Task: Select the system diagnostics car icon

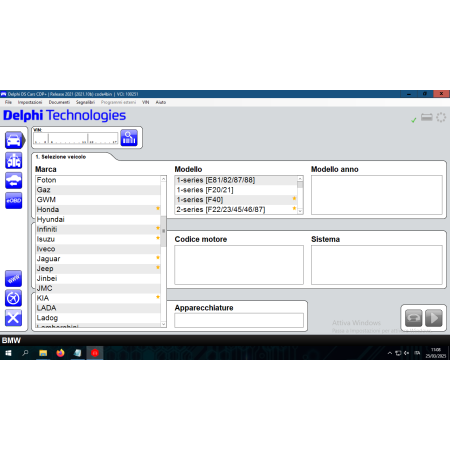Action: pos(14,160)
